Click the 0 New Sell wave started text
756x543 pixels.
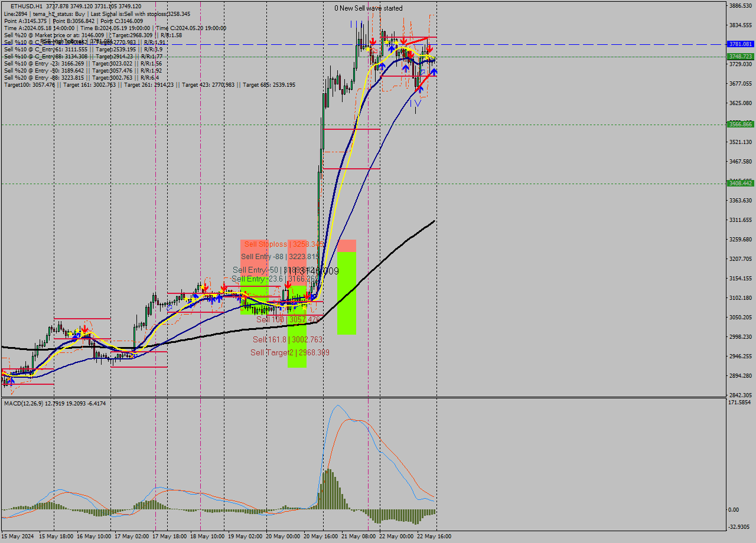click(x=369, y=8)
